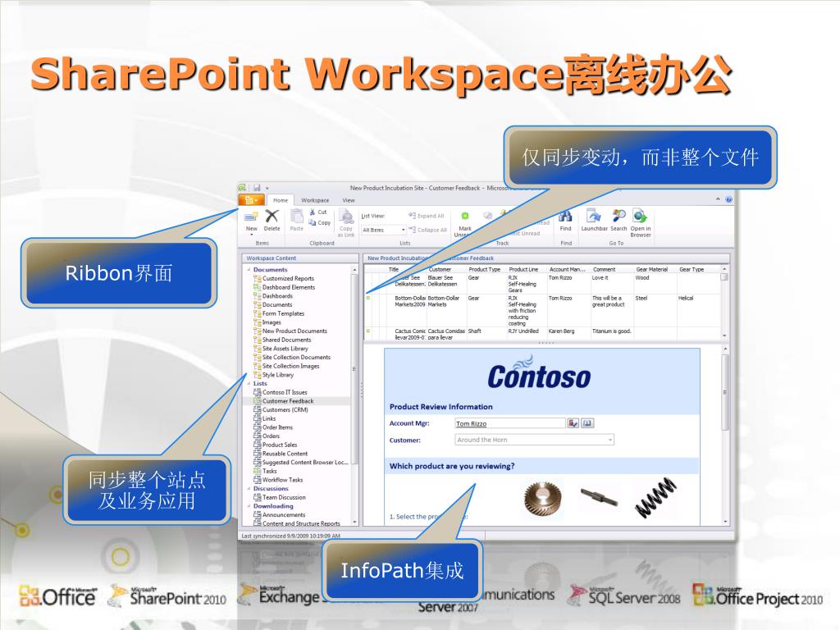Switch to the Workspace ribbon tab
Viewport: 840px width, 630px height.
[315, 200]
